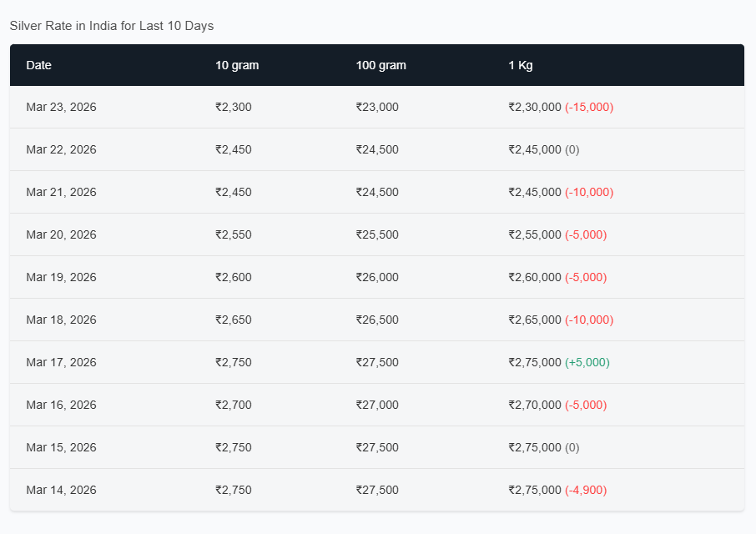Select the Mar 18, 2026 date cell
Screen dimensions: 756x534
tap(61, 320)
